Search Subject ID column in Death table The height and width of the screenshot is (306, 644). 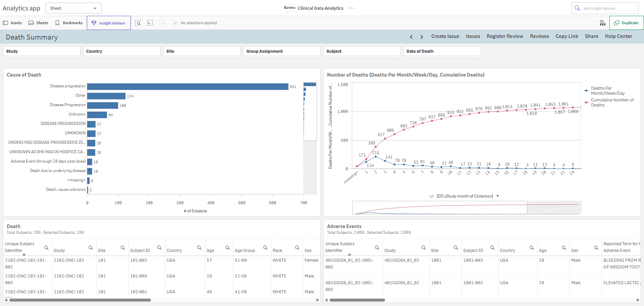[x=159, y=248]
